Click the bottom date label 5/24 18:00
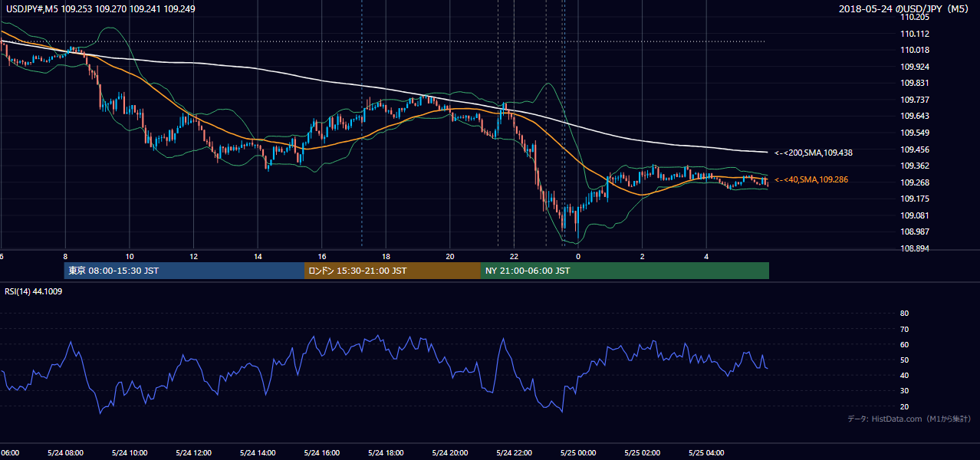This screenshot has height=460, width=980. coord(385,453)
